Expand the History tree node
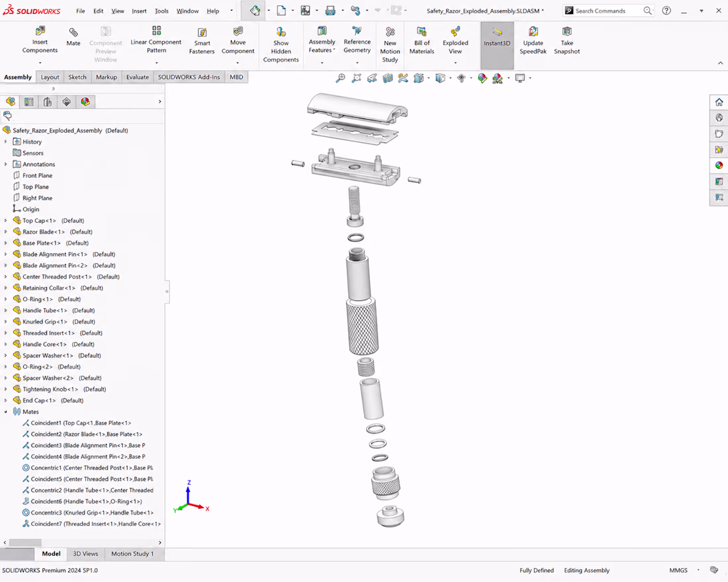This screenshot has width=728, height=582. (5, 142)
